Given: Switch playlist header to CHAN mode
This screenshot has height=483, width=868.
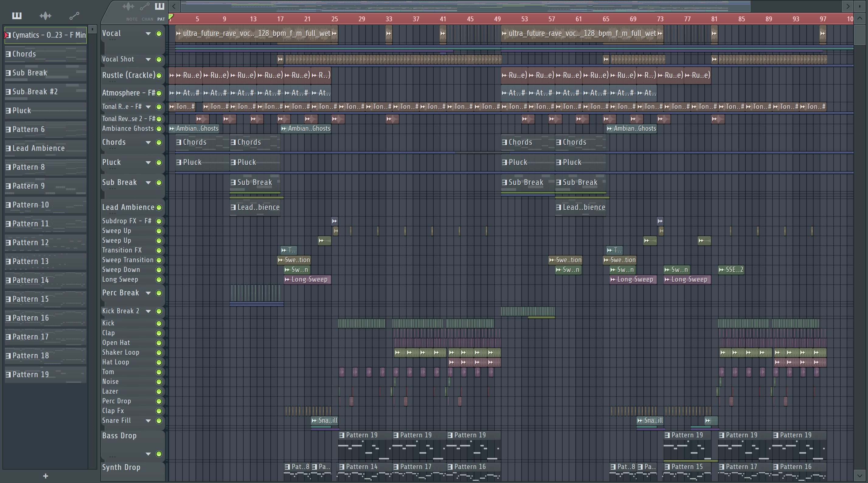Looking at the screenshot, I should coord(147,19).
